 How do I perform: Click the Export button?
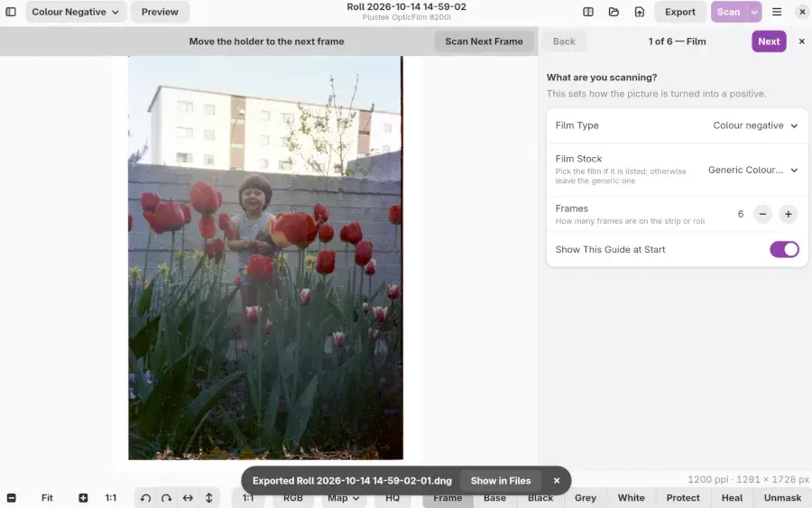click(680, 12)
